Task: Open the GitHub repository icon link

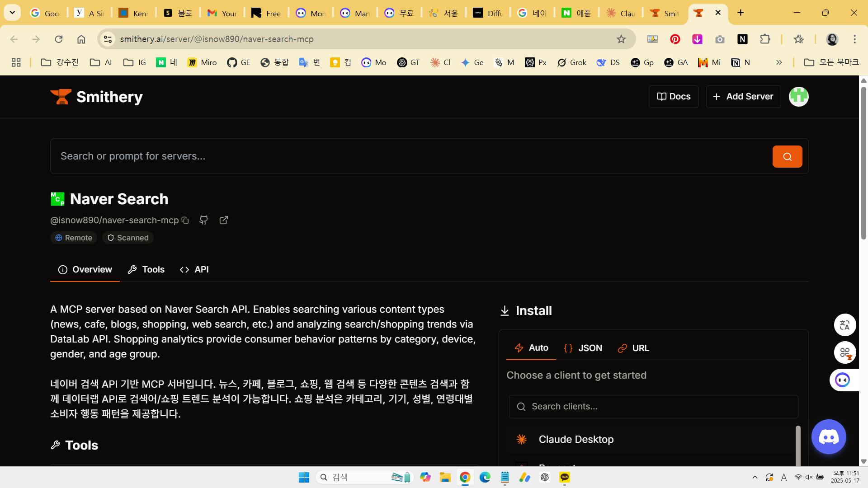Action: [x=203, y=220]
